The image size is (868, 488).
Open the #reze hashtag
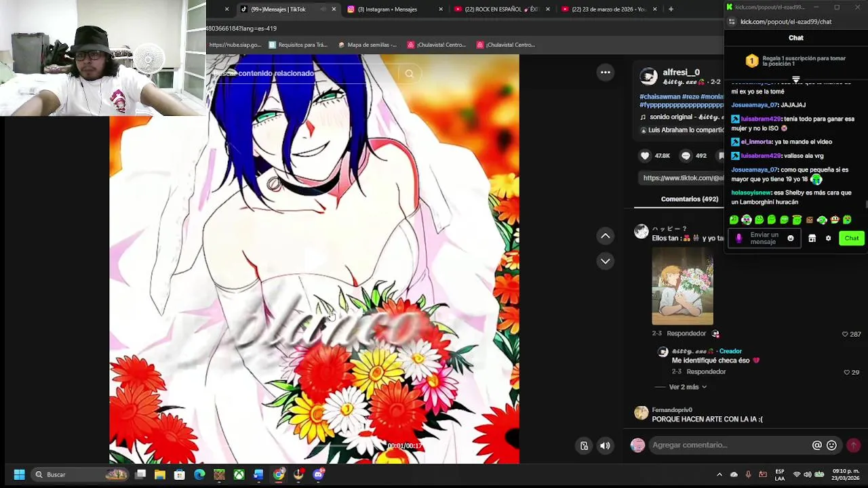click(690, 97)
